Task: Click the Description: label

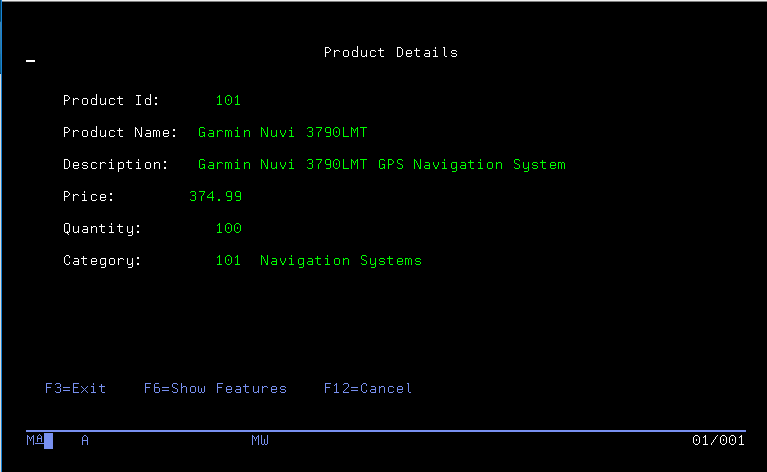Action: [115, 165]
